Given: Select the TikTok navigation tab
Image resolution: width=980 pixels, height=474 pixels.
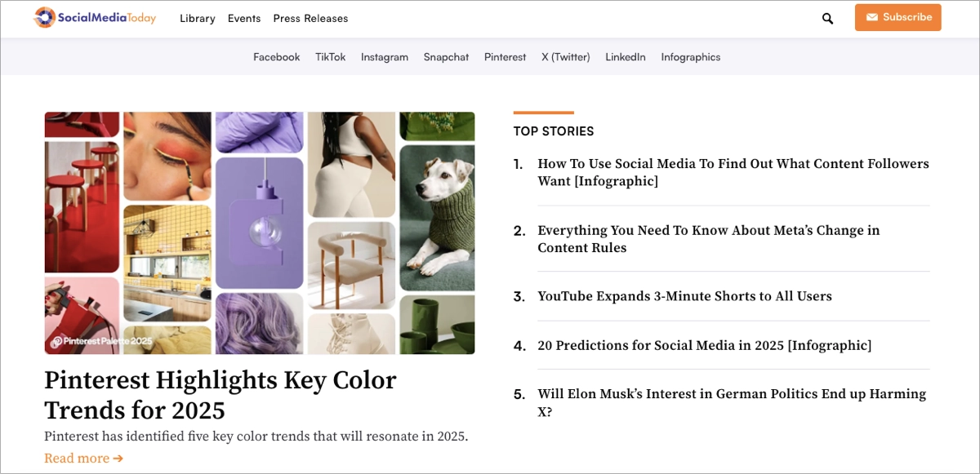Looking at the screenshot, I should pos(330,57).
